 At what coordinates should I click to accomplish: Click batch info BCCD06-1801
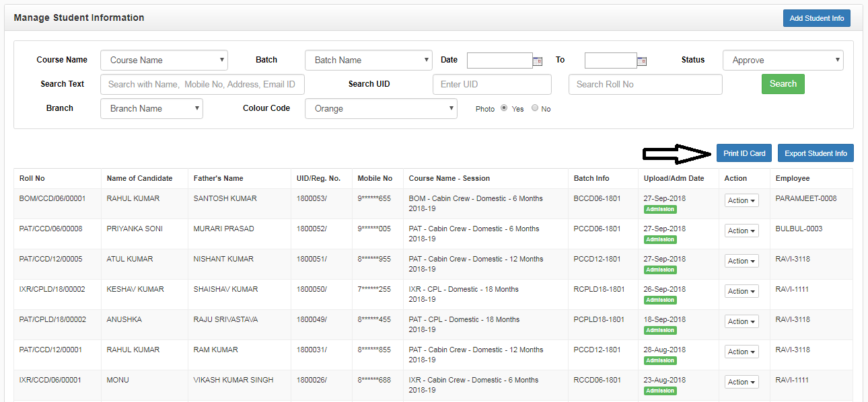tap(598, 198)
